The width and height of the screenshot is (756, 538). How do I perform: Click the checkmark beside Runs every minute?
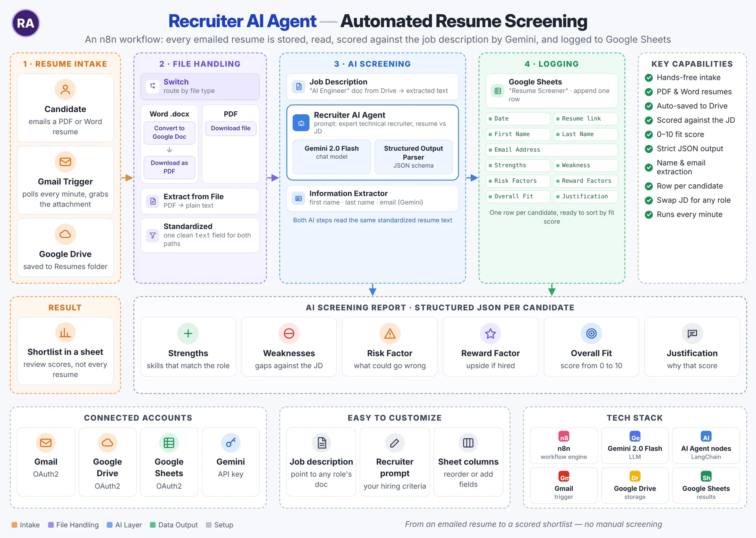pos(649,215)
